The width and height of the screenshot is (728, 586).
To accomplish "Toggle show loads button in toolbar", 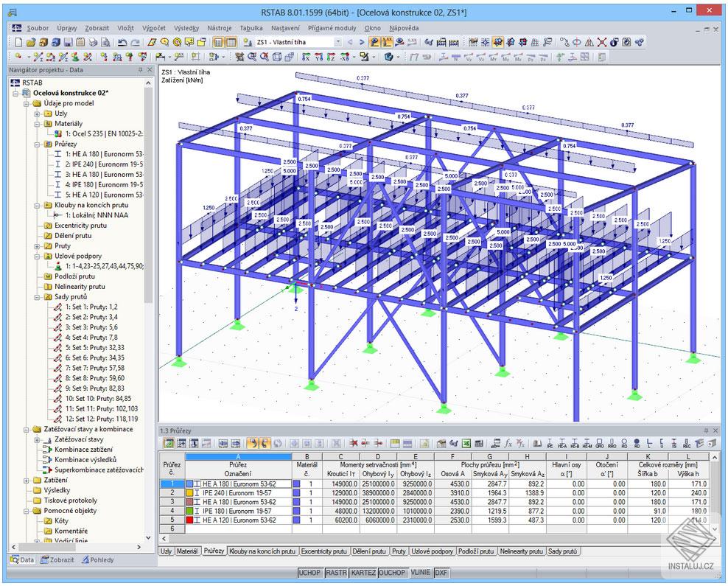I will (374, 42).
